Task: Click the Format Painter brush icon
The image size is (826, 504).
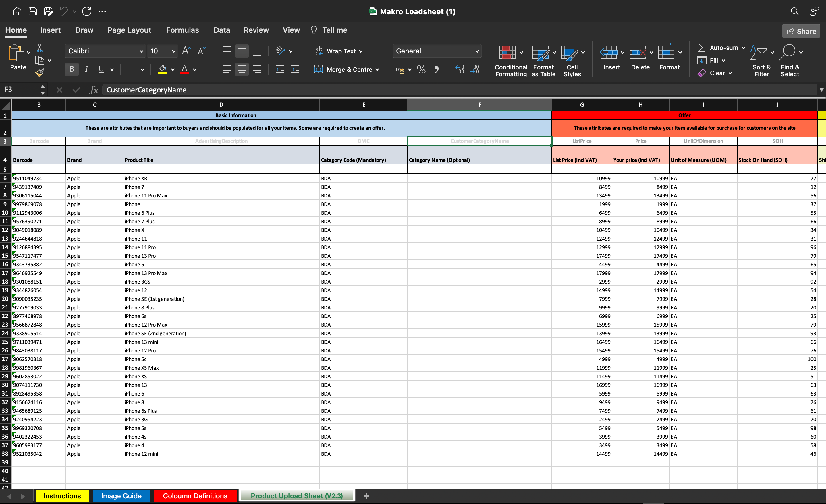Action: (x=40, y=72)
